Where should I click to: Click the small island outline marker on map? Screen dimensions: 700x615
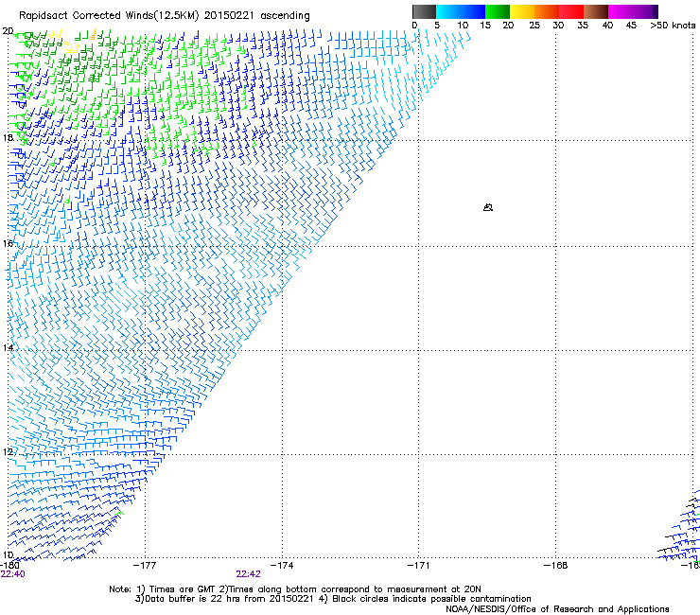click(x=488, y=207)
